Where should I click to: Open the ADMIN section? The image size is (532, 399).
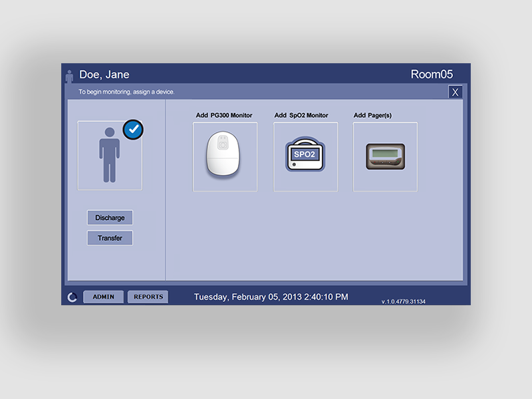(x=103, y=297)
